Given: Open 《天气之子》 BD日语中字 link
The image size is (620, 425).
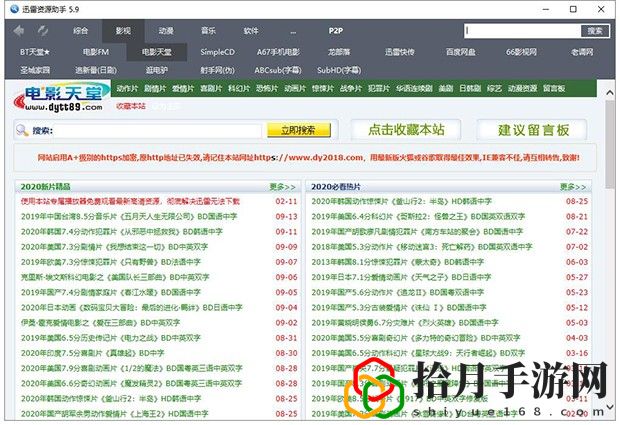Looking at the screenshot, I should (401, 277).
